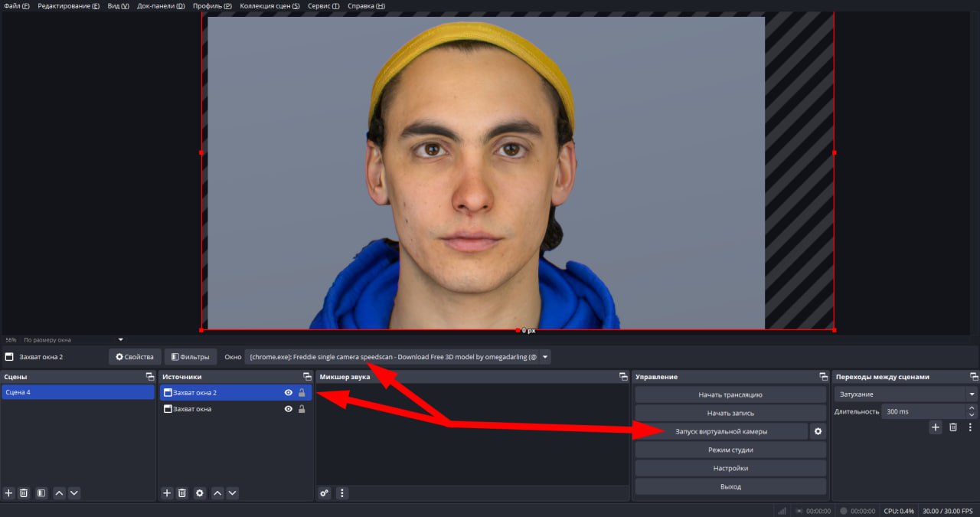Hide the 'Захват окна 2' source
This screenshot has width=980, height=517.
pyautogui.click(x=289, y=392)
